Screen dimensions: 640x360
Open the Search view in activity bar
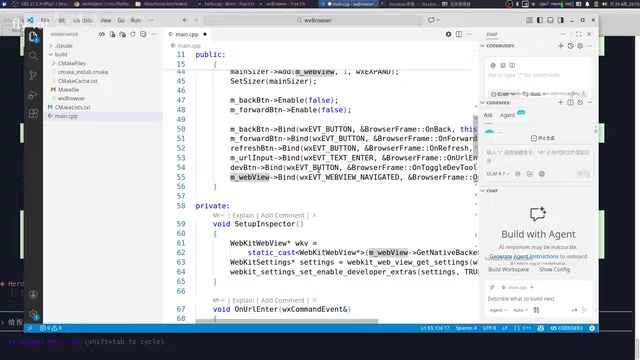33,56
